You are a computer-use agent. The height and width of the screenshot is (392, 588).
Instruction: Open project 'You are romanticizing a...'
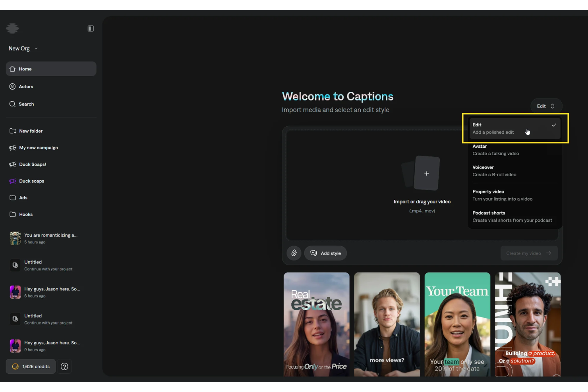[51, 238]
